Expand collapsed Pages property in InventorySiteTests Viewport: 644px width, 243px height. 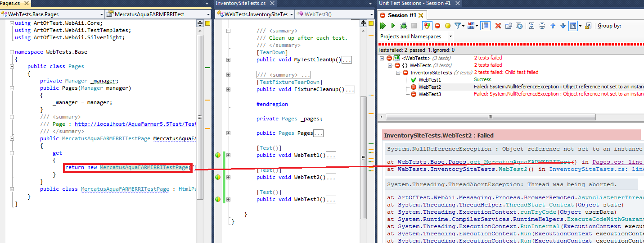click(x=228, y=133)
